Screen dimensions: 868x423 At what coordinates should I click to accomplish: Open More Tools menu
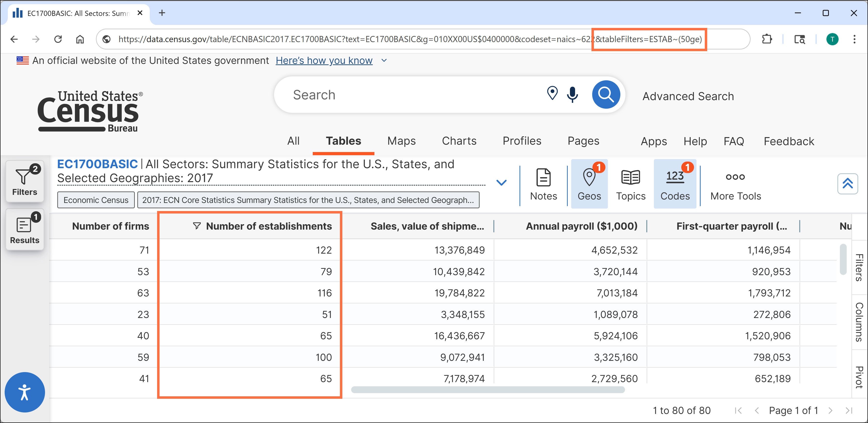(735, 184)
